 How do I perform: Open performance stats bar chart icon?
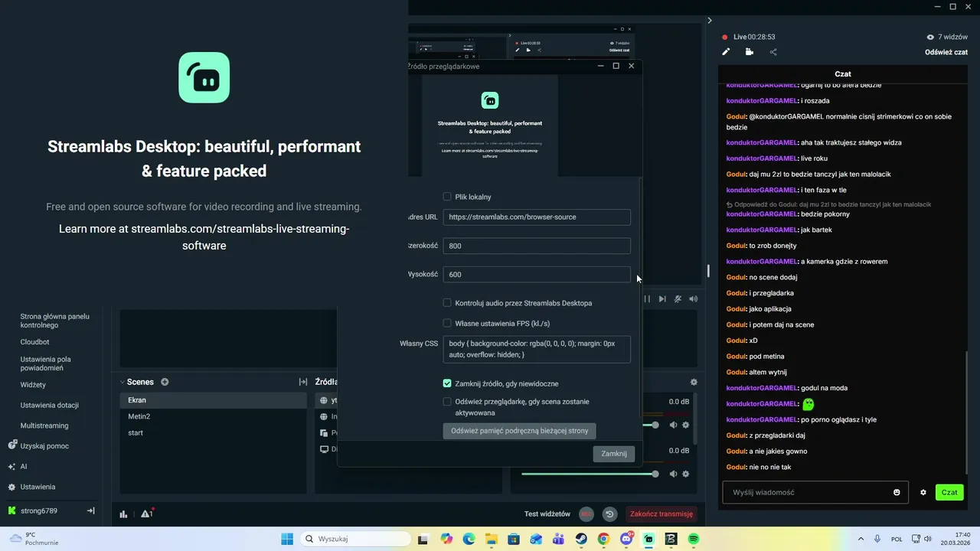(123, 514)
